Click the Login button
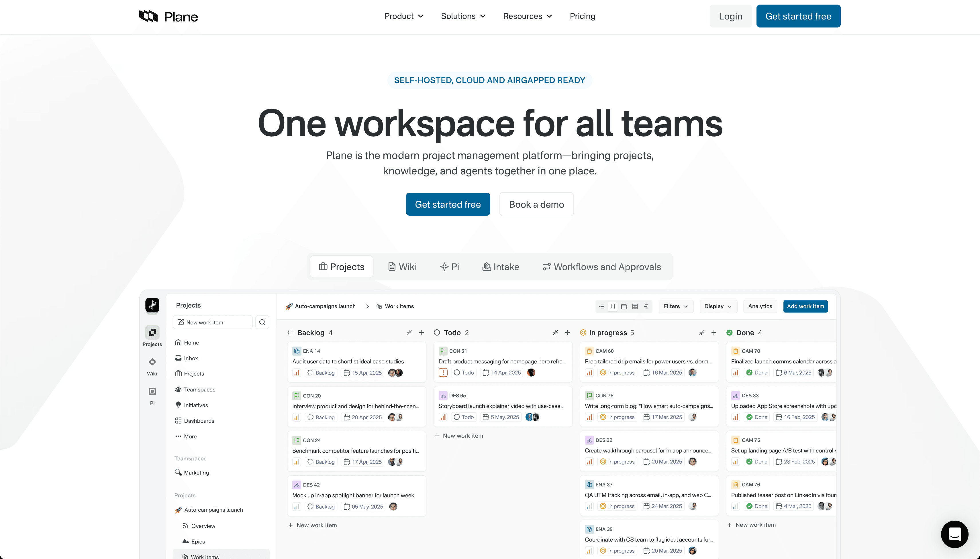The image size is (980, 559). pyautogui.click(x=730, y=16)
